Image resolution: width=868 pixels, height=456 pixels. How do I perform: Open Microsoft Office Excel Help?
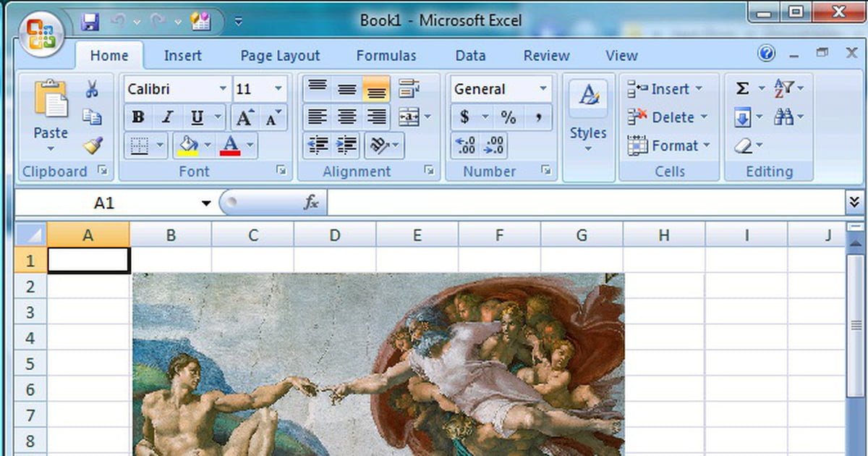pos(767,54)
